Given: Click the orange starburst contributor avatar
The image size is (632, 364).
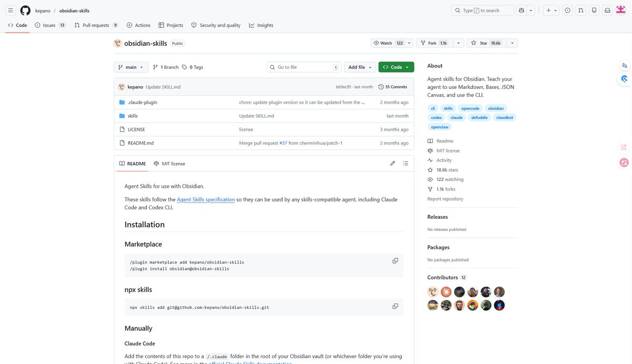Looking at the screenshot, I should point(446,292).
